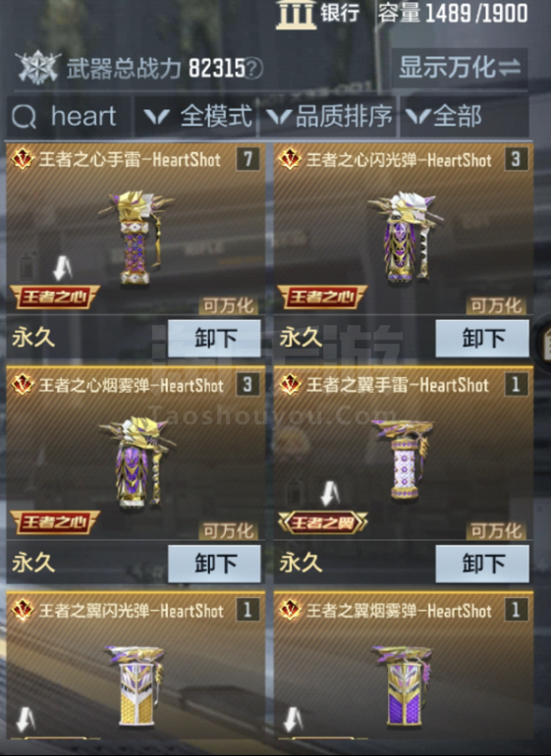The height and width of the screenshot is (756, 551).
Task: Click the magnifier search icon
Action: tap(24, 116)
